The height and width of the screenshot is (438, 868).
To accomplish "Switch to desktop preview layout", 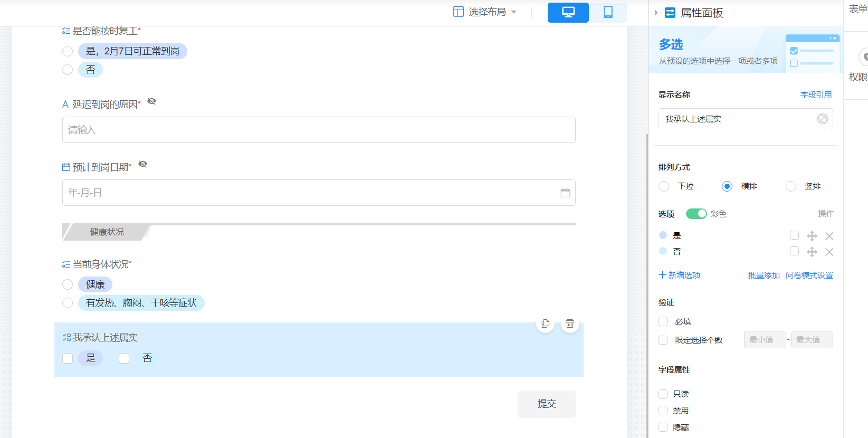I will coord(568,12).
